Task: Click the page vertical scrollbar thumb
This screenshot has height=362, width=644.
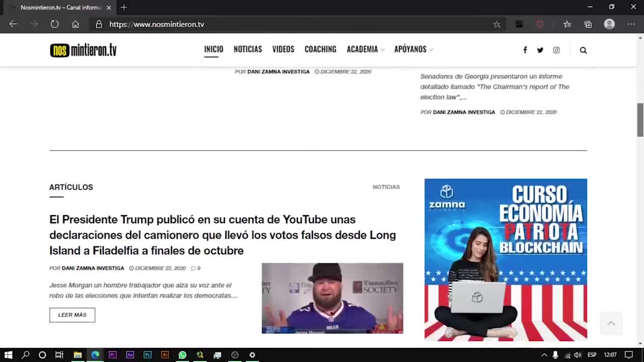Action: [x=640, y=120]
